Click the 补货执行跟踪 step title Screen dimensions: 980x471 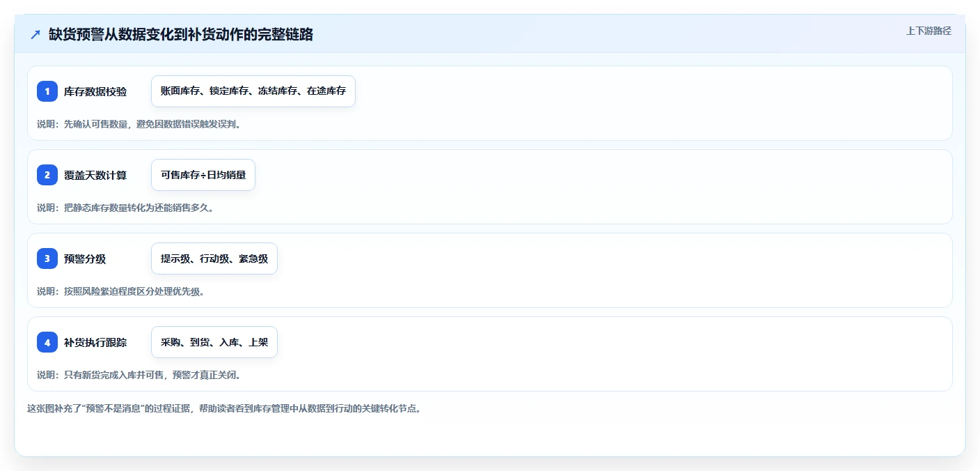[95, 342]
